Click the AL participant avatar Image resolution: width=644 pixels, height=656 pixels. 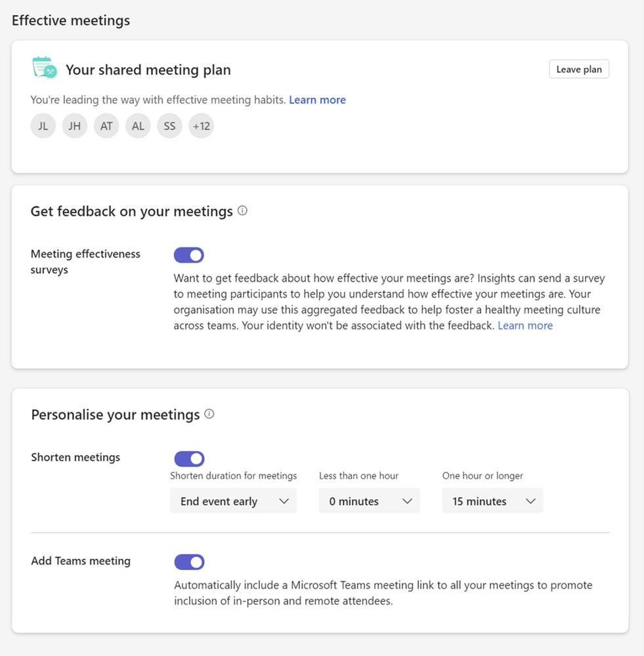(x=138, y=126)
